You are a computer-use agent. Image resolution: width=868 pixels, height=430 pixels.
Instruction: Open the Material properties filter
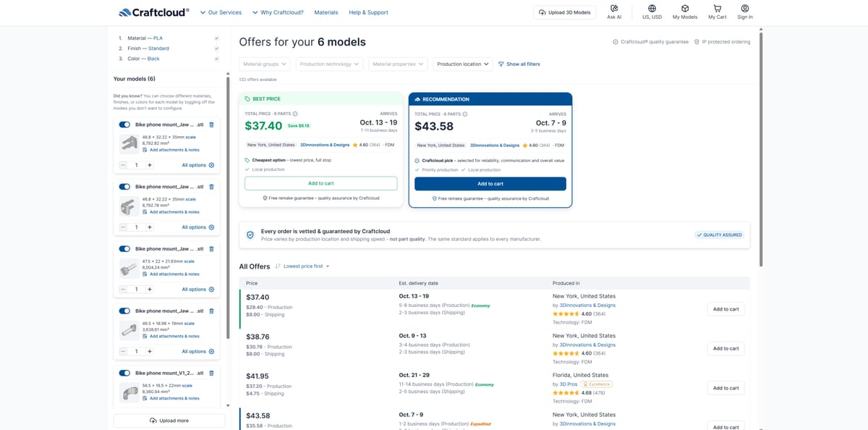(398, 64)
